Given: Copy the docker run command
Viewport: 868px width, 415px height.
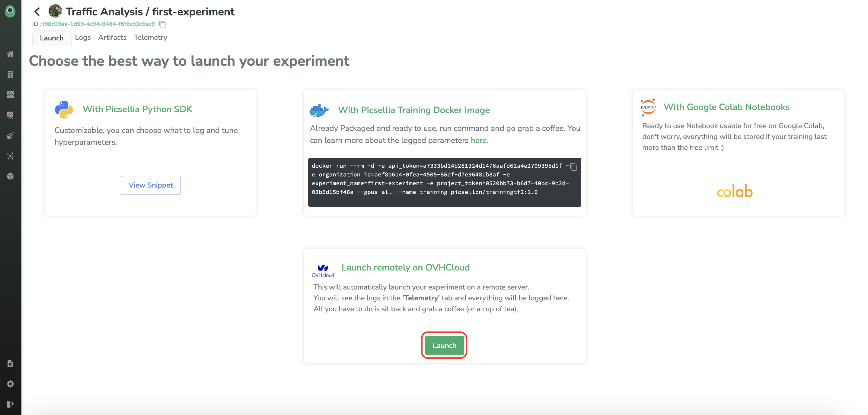Looking at the screenshot, I should (x=573, y=167).
